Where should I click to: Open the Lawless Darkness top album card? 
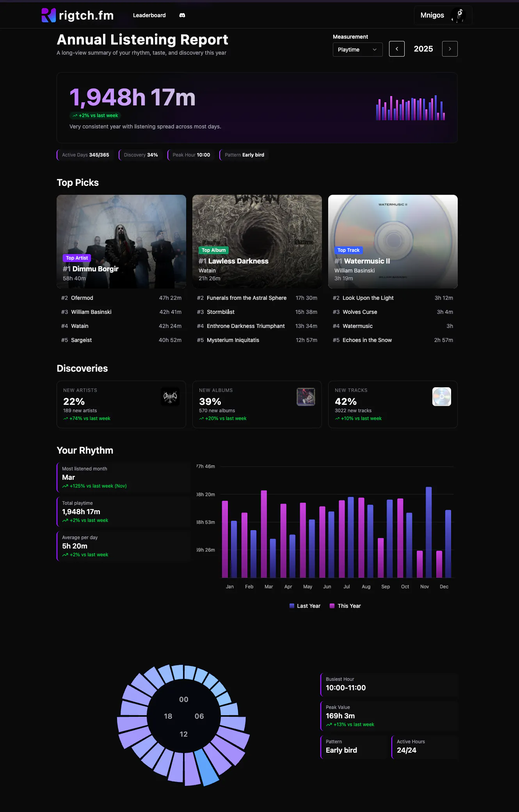click(257, 242)
